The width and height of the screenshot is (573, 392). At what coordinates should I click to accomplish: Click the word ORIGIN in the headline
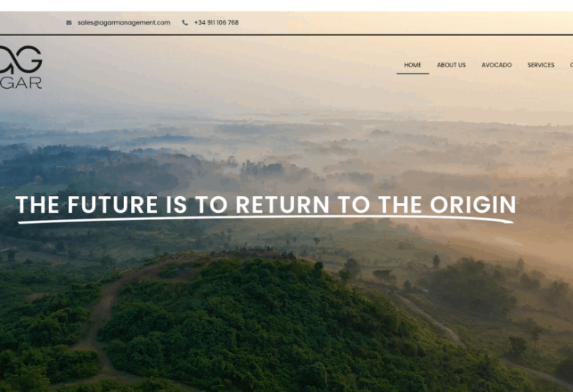(x=473, y=204)
